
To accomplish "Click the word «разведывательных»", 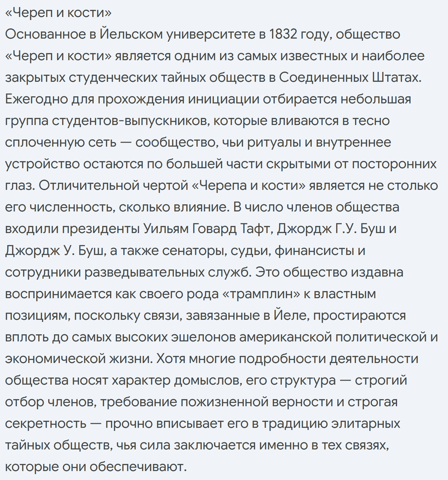I will pyautogui.click(x=144, y=272).
